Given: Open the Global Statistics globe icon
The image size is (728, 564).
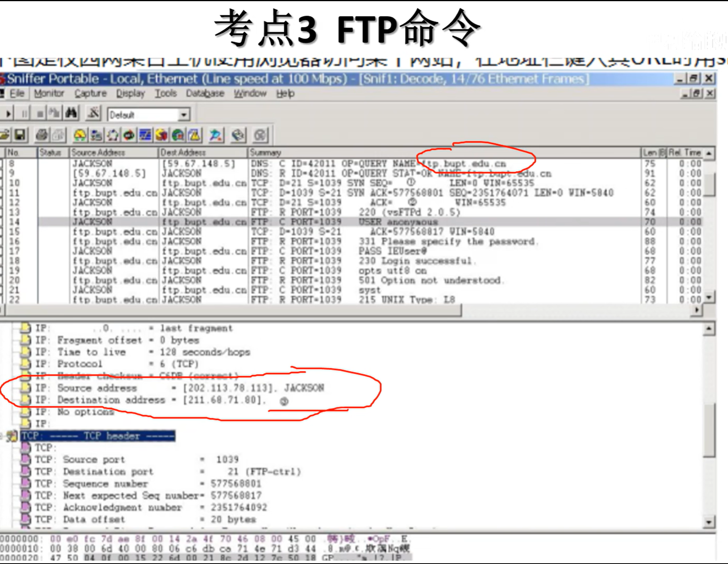Looking at the screenshot, I should pyautogui.click(x=178, y=135).
